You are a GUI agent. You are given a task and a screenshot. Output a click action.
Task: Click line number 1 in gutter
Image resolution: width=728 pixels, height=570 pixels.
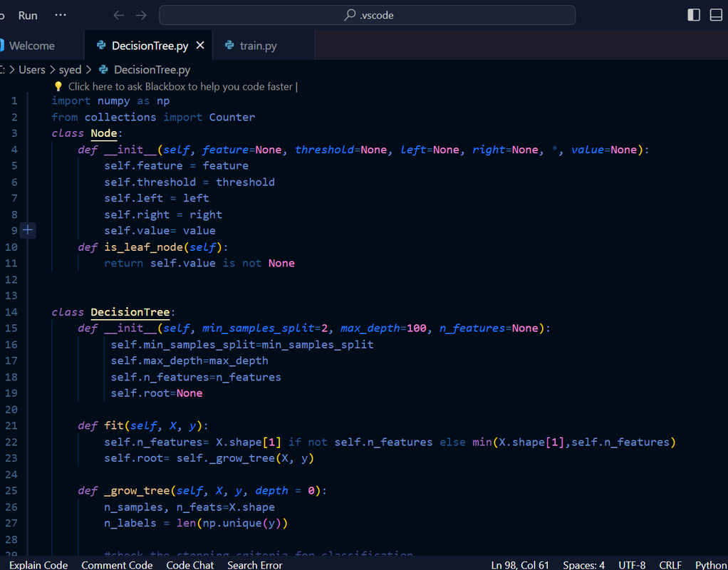14,100
